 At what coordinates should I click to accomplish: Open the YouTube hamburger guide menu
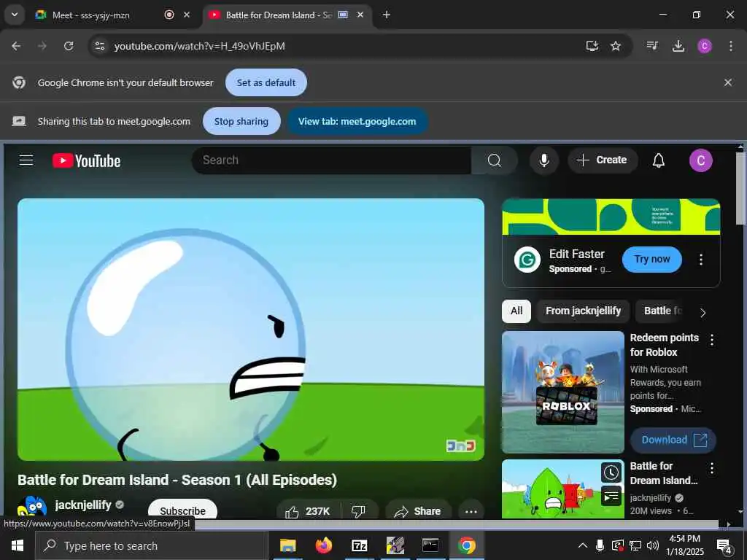coord(26,160)
